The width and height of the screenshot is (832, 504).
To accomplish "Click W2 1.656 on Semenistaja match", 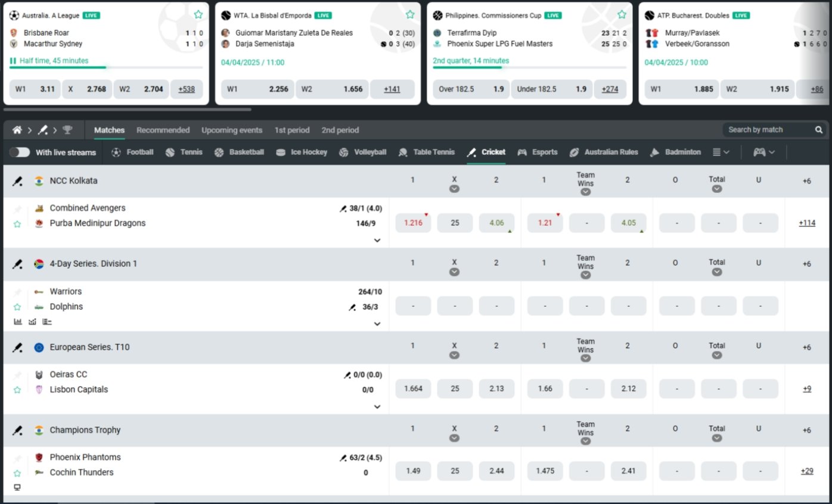I will click(332, 89).
